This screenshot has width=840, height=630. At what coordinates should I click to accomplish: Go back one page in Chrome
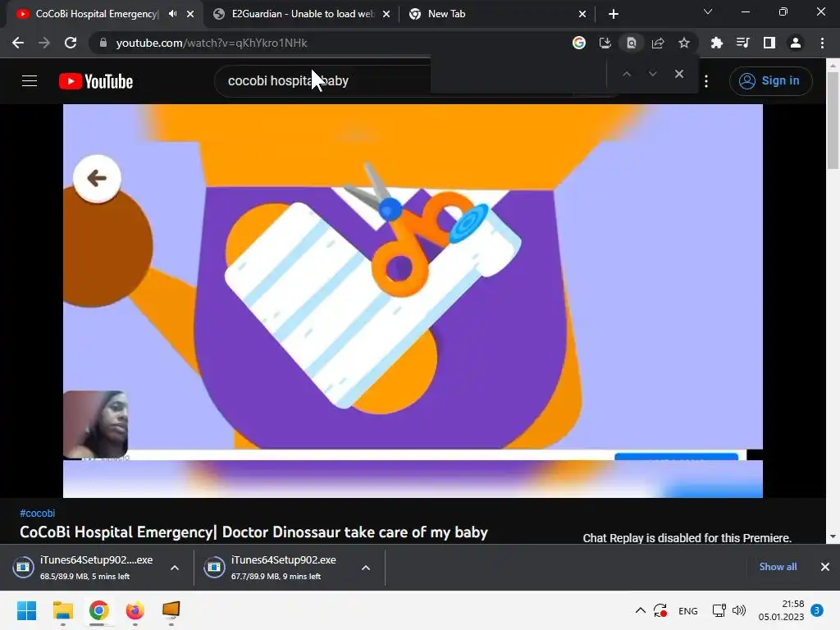[x=18, y=43]
